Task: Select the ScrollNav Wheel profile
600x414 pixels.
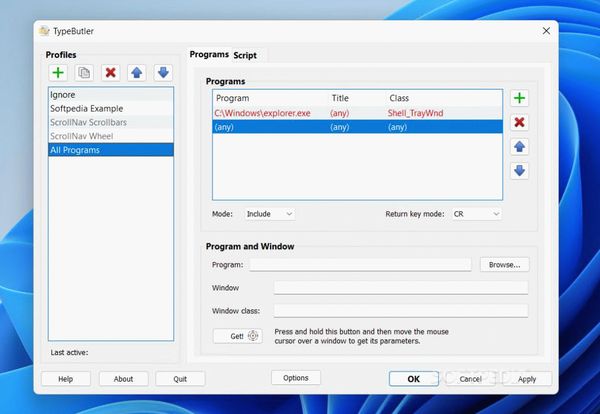Action: click(111, 136)
